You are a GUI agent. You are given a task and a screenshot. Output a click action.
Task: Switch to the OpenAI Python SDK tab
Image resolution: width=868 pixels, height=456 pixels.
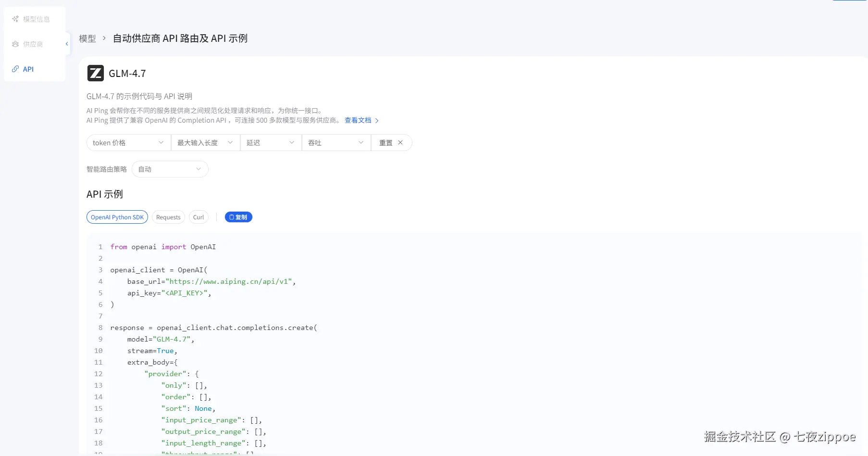[x=117, y=217]
